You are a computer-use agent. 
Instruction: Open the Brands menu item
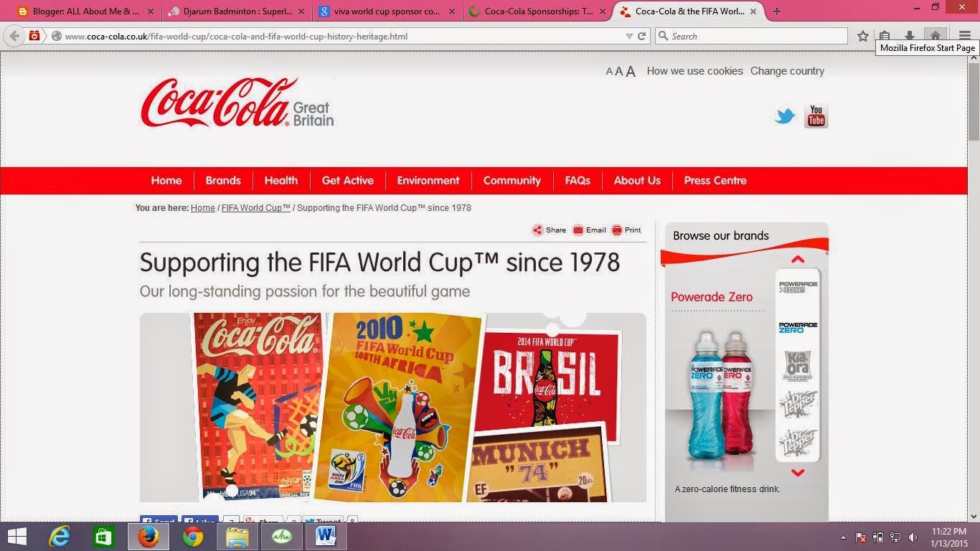coord(223,181)
